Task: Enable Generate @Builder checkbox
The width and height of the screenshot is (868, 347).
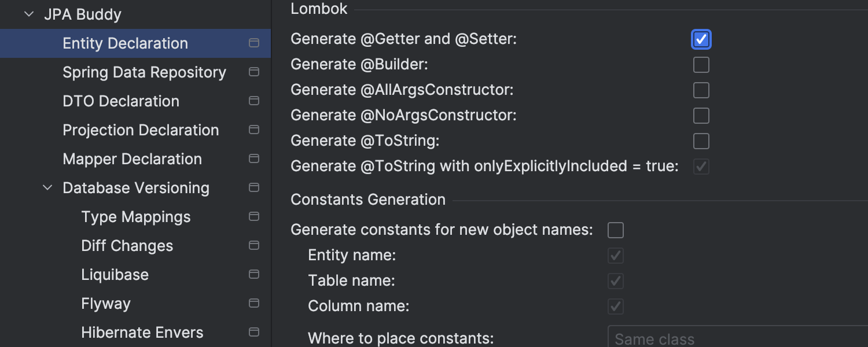Action: click(x=701, y=65)
